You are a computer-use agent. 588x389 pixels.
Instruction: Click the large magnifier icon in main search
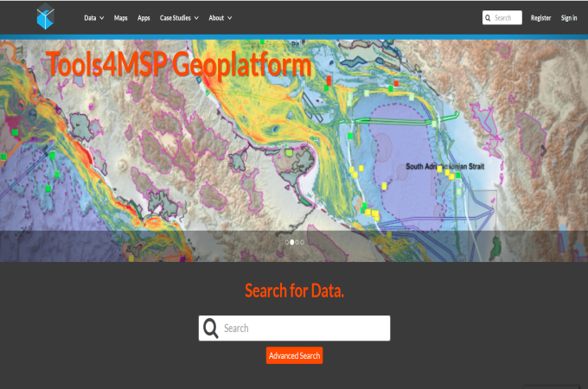click(210, 328)
